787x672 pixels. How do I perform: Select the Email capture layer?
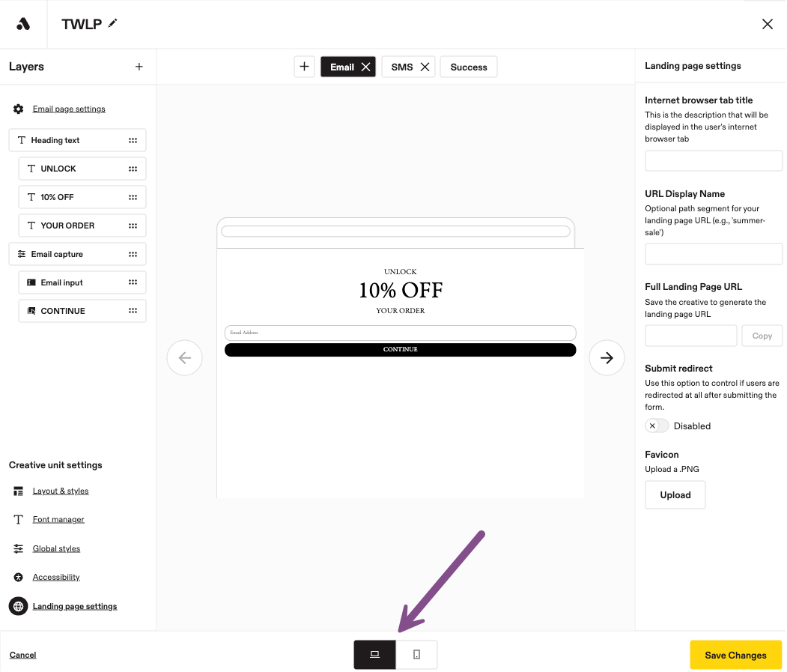(x=77, y=254)
